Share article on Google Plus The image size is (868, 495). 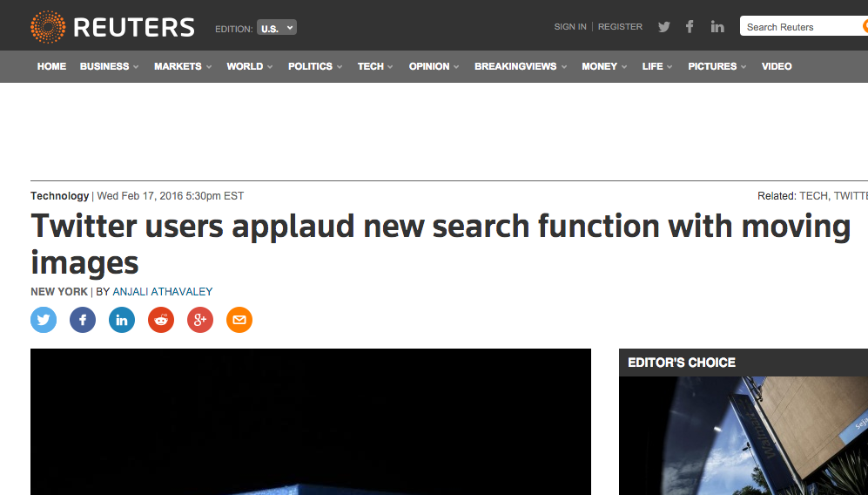(x=200, y=320)
